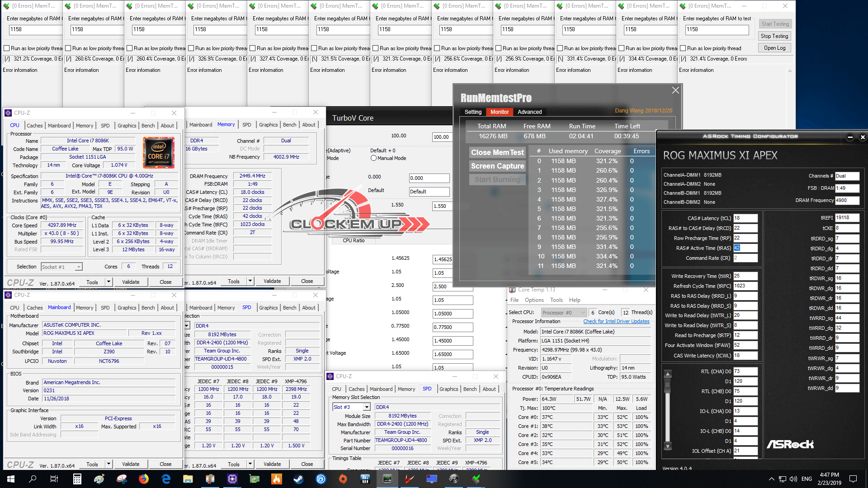
Task: Open the Slot #3 dropdown in SPD
Action: (367, 407)
